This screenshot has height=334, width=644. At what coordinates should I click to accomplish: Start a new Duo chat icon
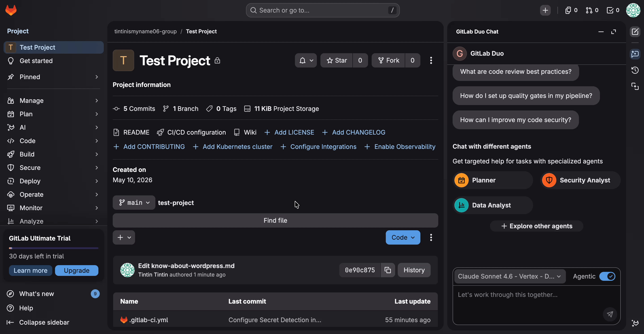635,32
